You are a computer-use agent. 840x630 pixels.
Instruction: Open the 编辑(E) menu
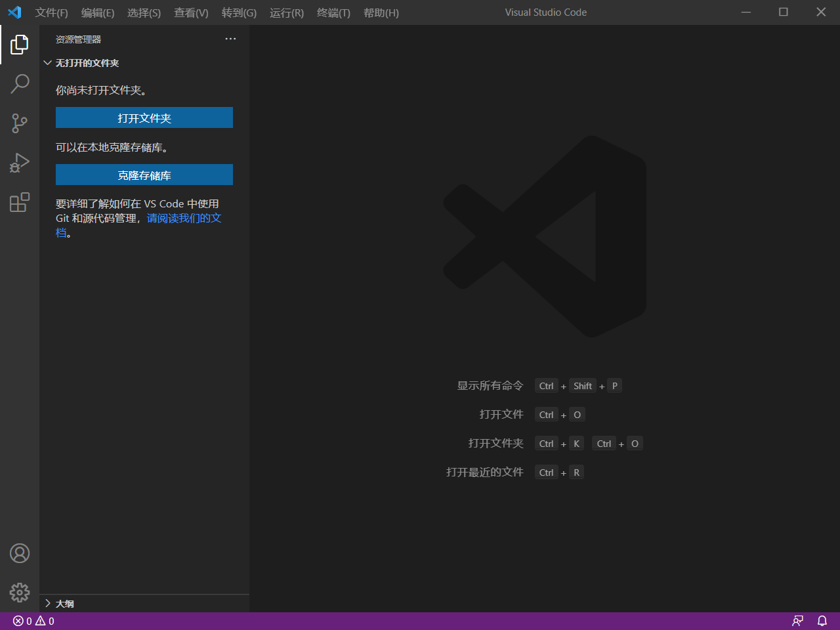pyautogui.click(x=98, y=12)
